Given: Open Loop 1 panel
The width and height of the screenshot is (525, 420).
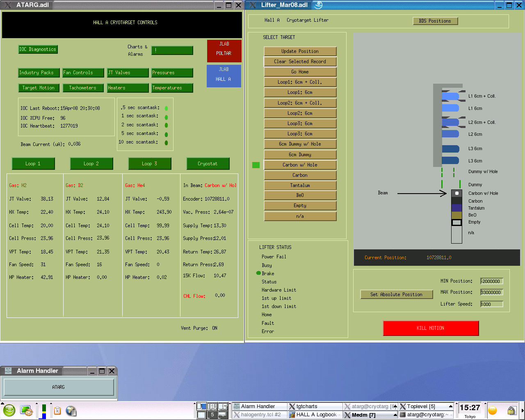Looking at the screenshot, I should (x=33, y=164).
